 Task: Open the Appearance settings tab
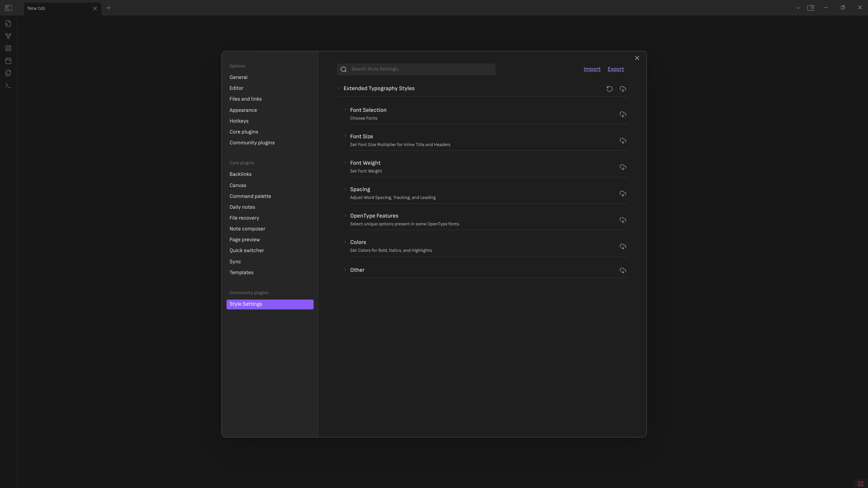coord(243,110)
